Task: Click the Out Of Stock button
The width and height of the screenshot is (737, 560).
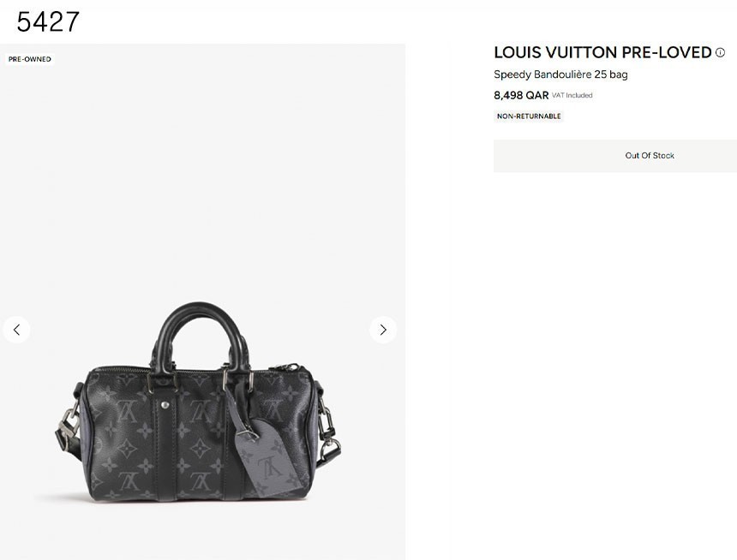Action: [614, 156]
